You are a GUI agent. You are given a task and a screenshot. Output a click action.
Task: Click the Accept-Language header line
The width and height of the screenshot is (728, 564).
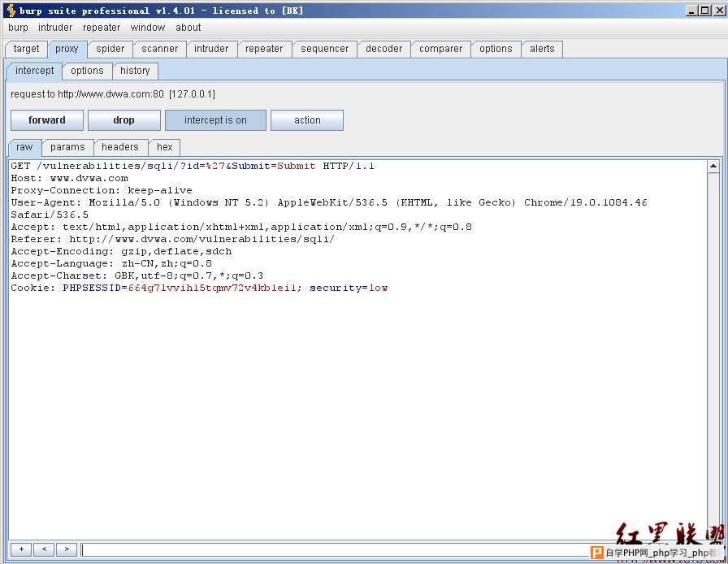[x=111, y=263]
